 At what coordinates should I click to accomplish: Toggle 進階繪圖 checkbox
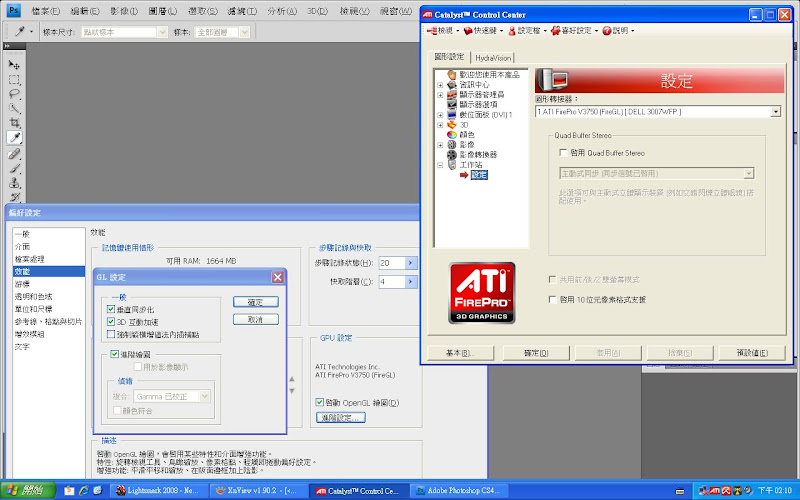coord(114,354)
